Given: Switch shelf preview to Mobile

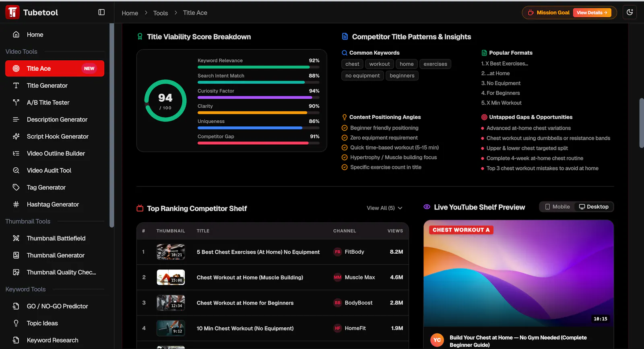Looking at the screenshot, I should 557,207.
